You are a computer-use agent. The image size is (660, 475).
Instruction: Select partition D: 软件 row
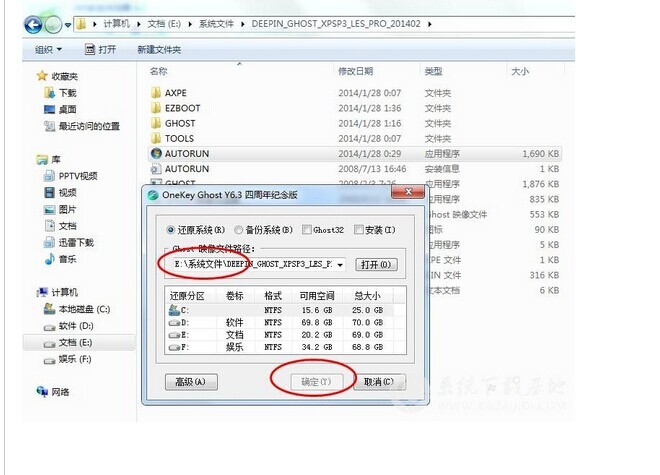(x=281, y=323)
